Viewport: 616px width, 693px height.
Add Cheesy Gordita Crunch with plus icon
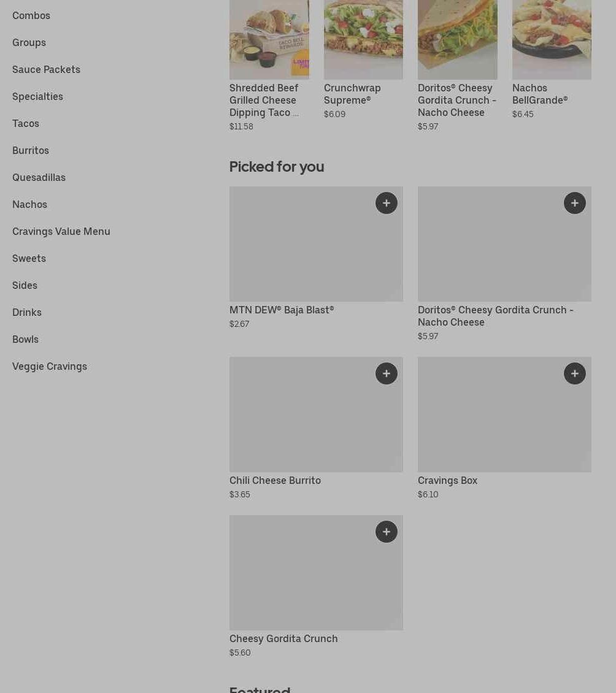pyautogui.click(x=387, y=532)
